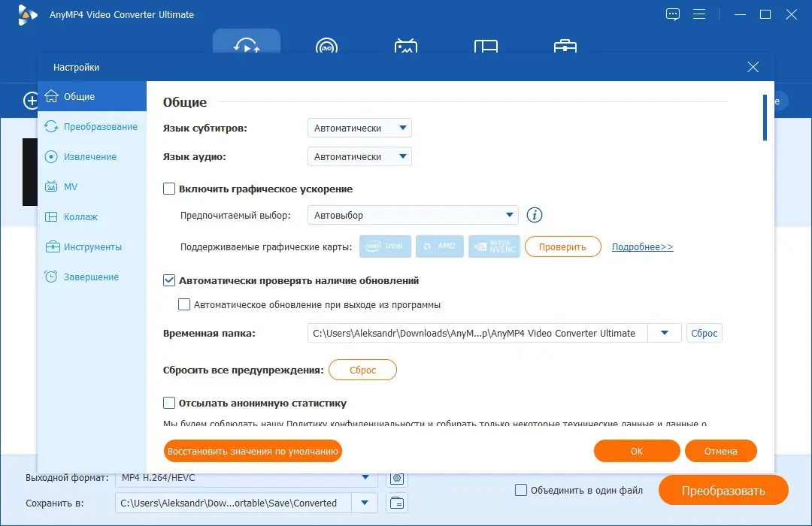Select the MV maker icon in top toolbar

(406, 47)
